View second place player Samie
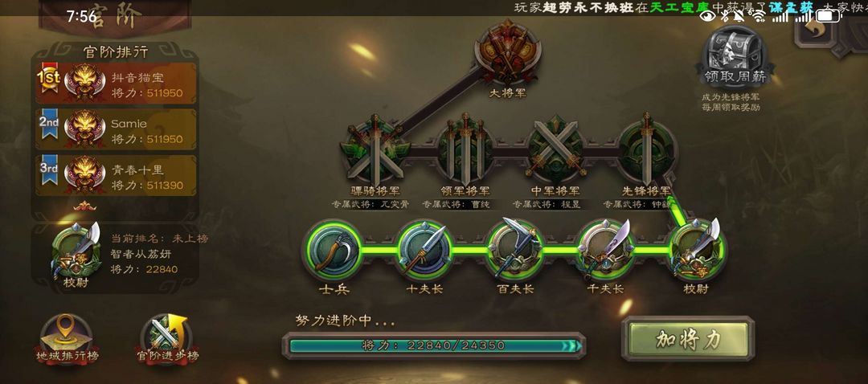Viewport: 868px width, 384px height. (117, 129)
